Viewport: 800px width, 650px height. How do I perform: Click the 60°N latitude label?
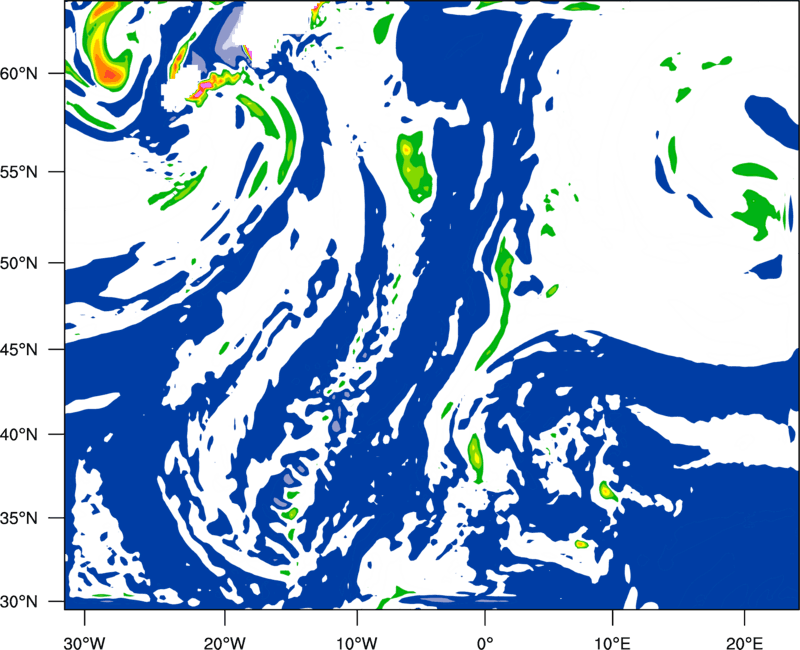pyautogui.click(x=19, y=73)
